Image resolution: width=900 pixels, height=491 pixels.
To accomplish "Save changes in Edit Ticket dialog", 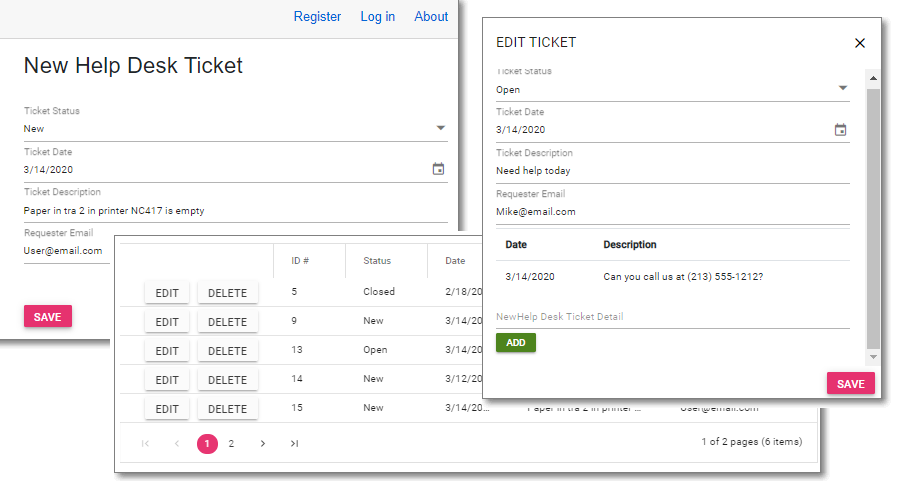I will [x=850, y=384].
